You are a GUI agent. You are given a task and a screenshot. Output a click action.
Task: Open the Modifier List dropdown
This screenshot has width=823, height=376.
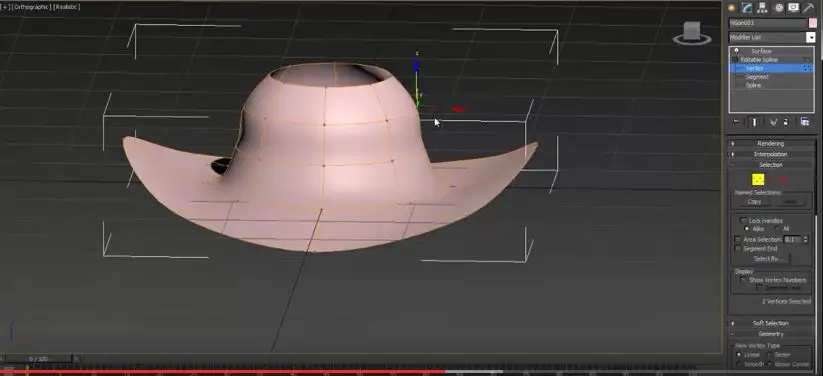coord(810,37)
